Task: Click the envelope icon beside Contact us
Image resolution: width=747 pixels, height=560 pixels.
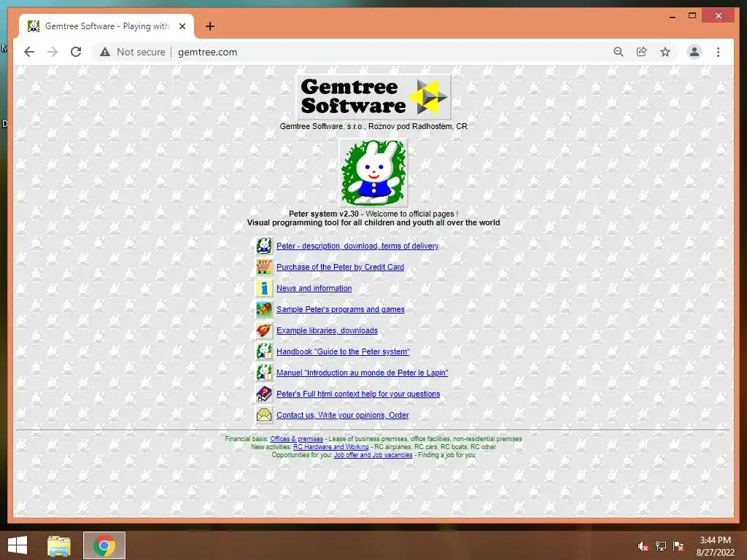Action: coord(264,415)
